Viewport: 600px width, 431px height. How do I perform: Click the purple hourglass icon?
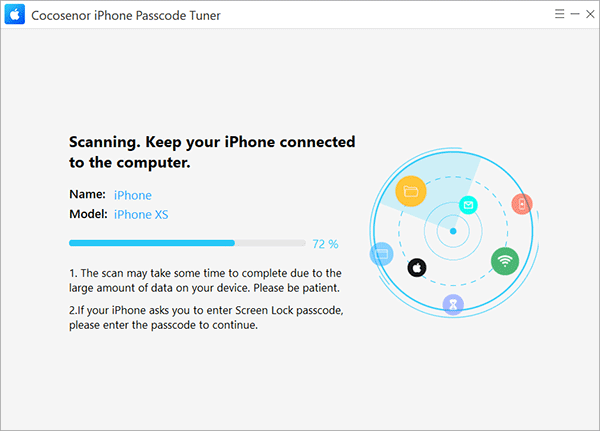pos(453,304)
